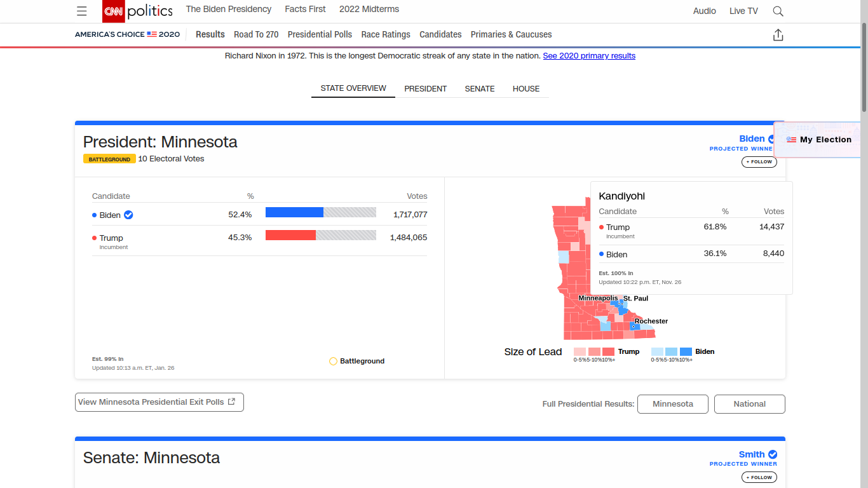Click Trump's red vote percentage bar
Viewport: 868px width, 488px height.
coord(290,235)
